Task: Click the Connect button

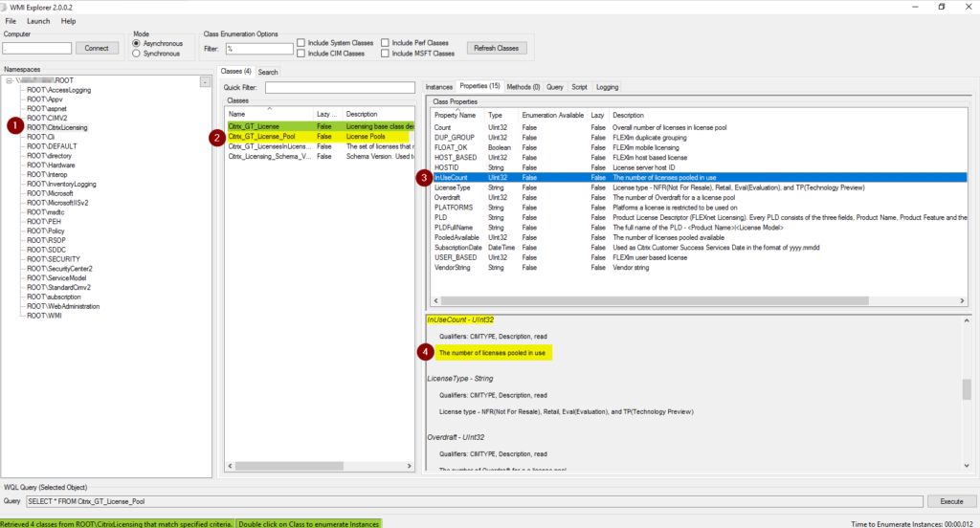Action: tap(97, 48)
